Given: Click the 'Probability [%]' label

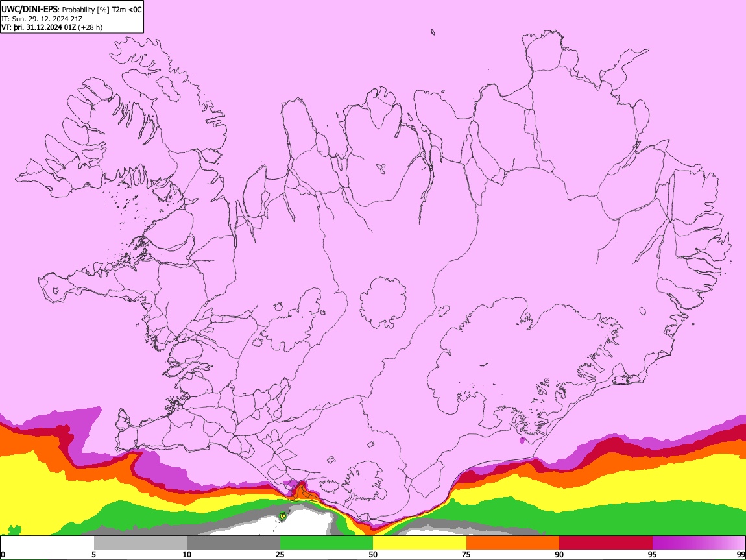Looking at the screenshot, I should [x=86, y=10].
